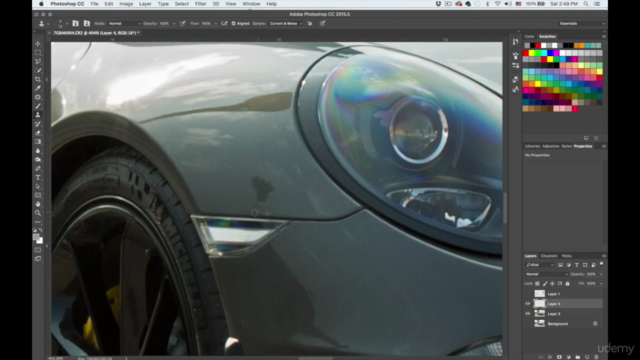Open the brush preset picker arrow
This screenshot has height=360, width=640.
coord(67,24)
